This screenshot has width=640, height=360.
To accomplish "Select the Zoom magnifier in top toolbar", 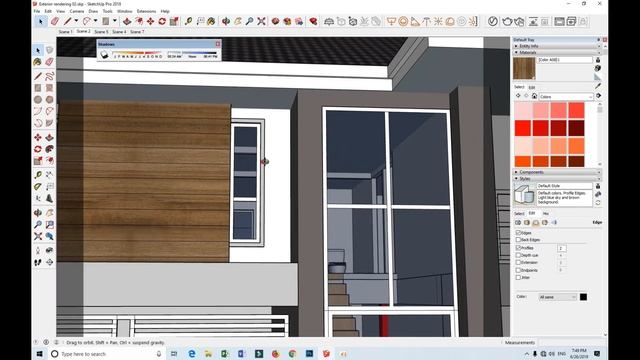I will click(x=249, y=21).
